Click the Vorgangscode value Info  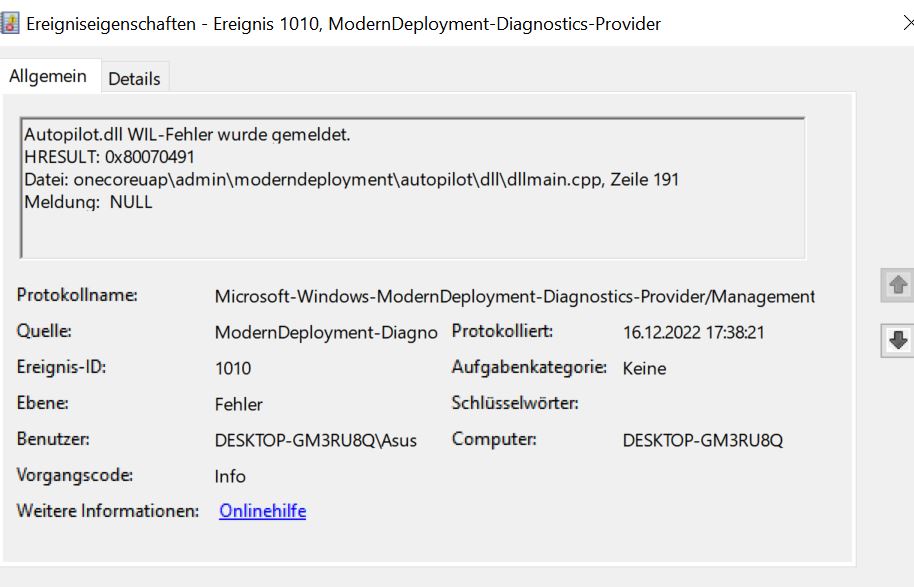[x=230, y=476]
